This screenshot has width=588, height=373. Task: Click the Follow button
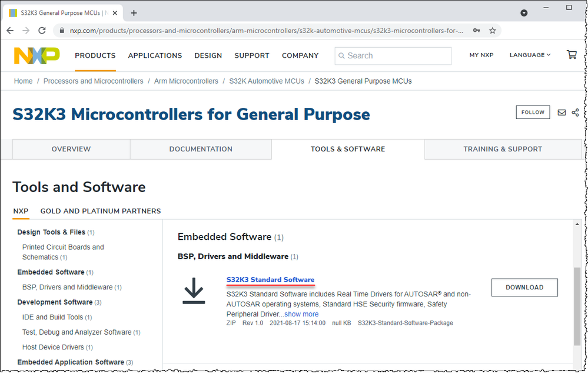[x=533, y=113]
